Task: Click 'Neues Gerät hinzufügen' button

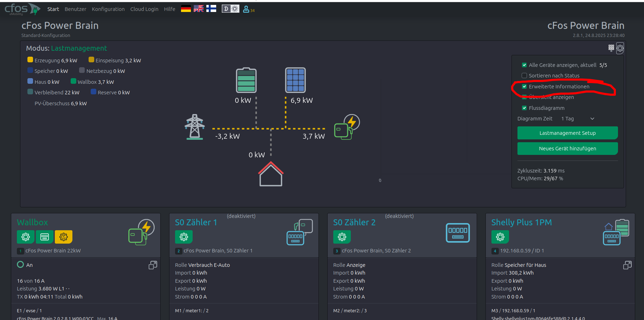Action: click(x=567, y=149)
